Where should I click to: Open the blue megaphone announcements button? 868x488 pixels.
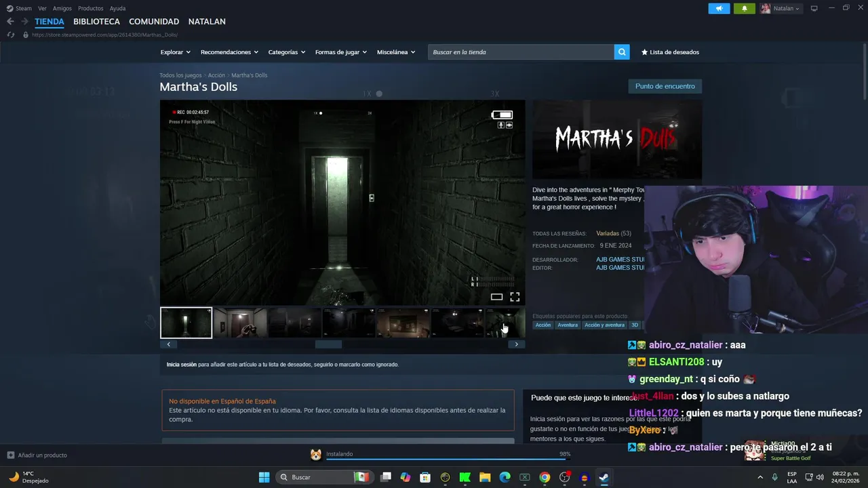pyautogui.click(x=719, y=8)
